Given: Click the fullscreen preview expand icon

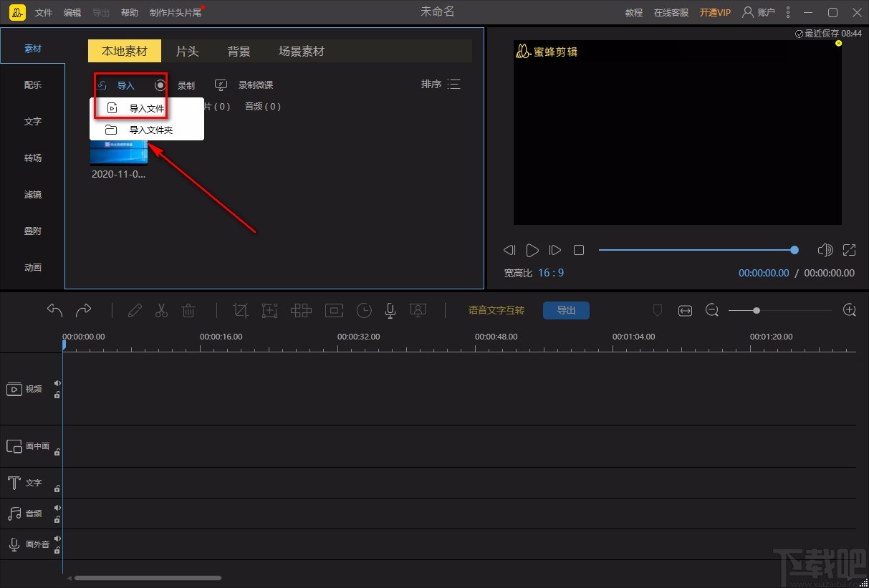Looking at the screenshot, I should pyautogui.click(x=850, y=250).
